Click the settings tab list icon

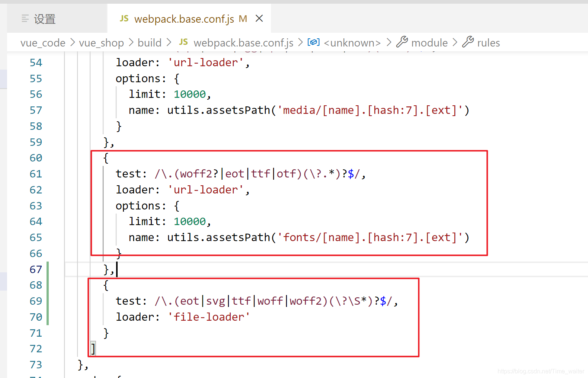[25, 18]
